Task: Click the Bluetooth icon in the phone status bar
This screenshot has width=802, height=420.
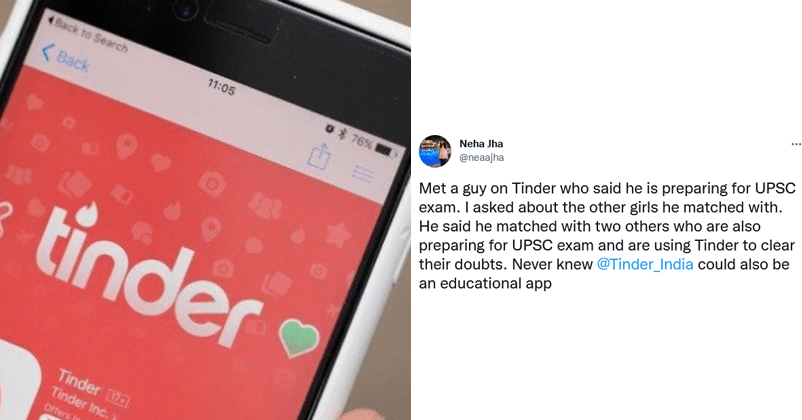Action: 344,135
